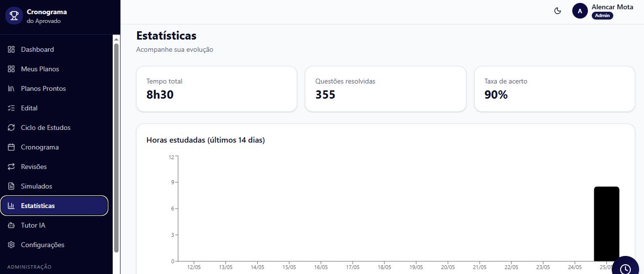This screenshot has height=274, width=644.
Task: Open the Planos Prontos library icon
Action: 11,88
